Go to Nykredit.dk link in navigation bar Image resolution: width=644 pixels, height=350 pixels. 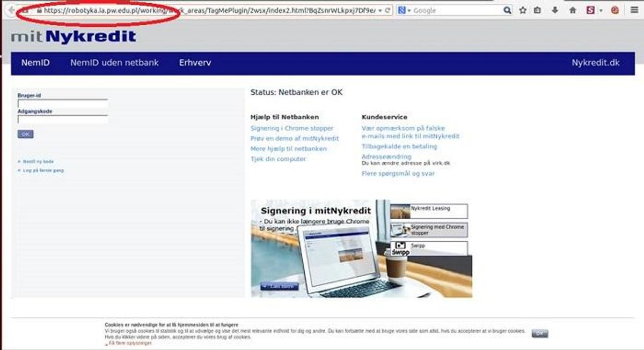(x=596, y=63)
